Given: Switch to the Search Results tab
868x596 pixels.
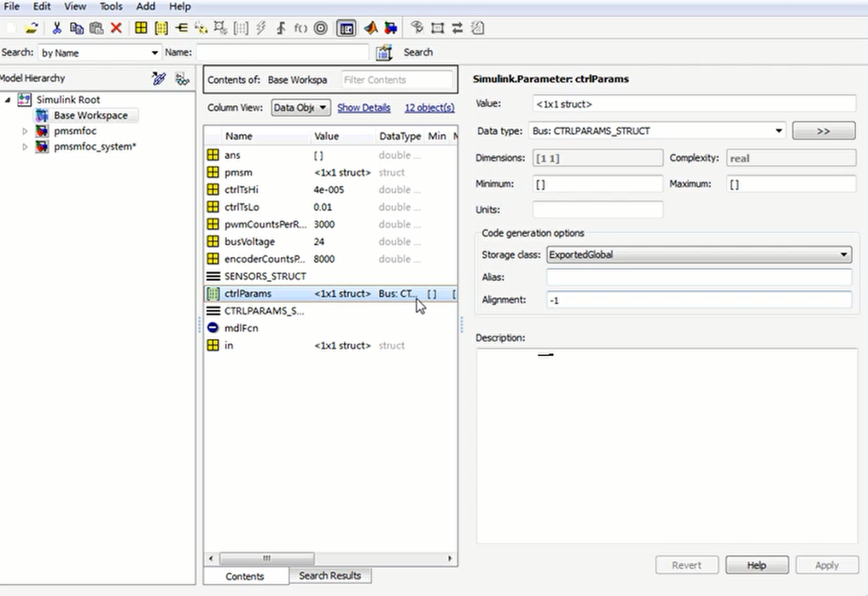Looking at the screenshot, I should 330,576.
